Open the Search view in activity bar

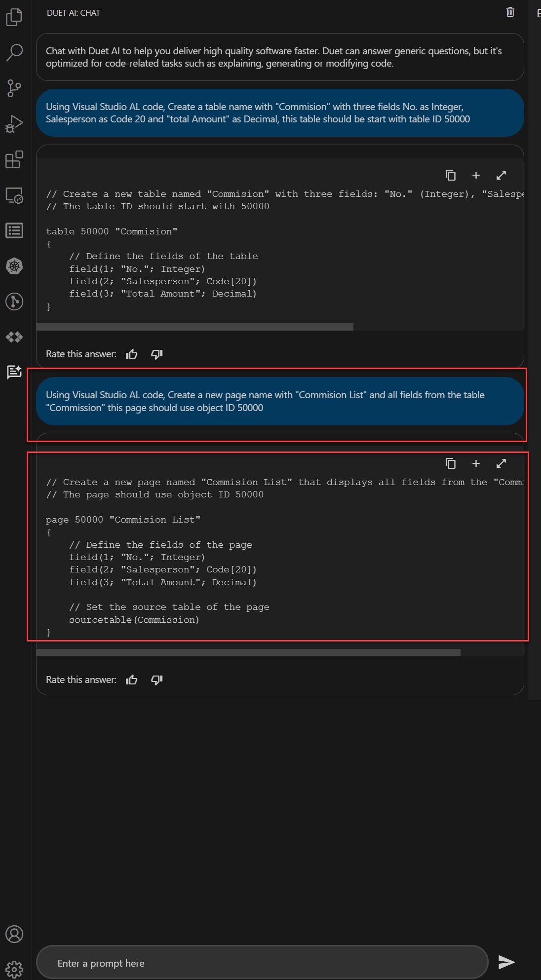(x=14, y=52)
